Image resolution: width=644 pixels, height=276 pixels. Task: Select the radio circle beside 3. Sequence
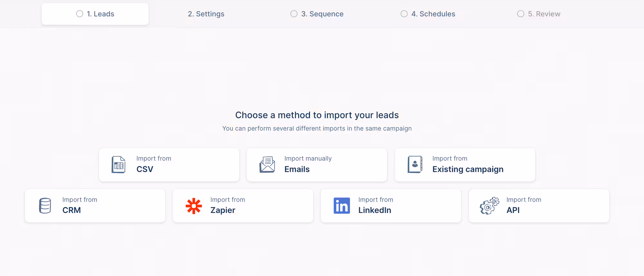pyautogui.click(x=294, y=14)
